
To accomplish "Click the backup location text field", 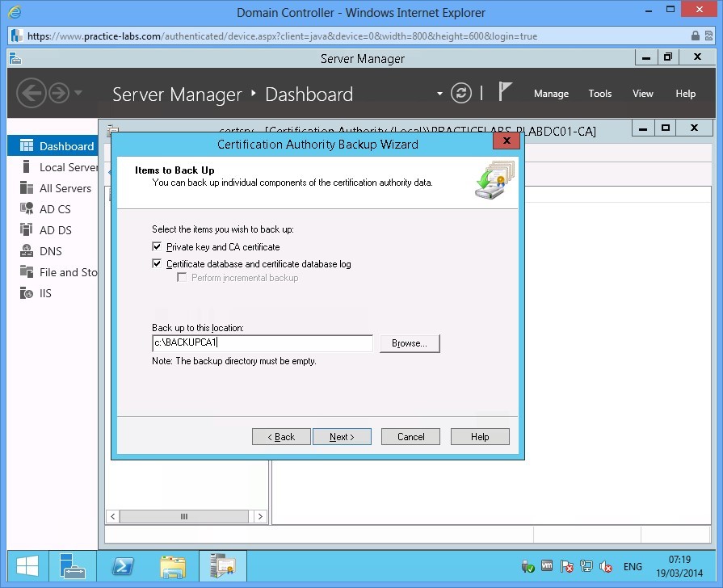I will pos(262,343).
